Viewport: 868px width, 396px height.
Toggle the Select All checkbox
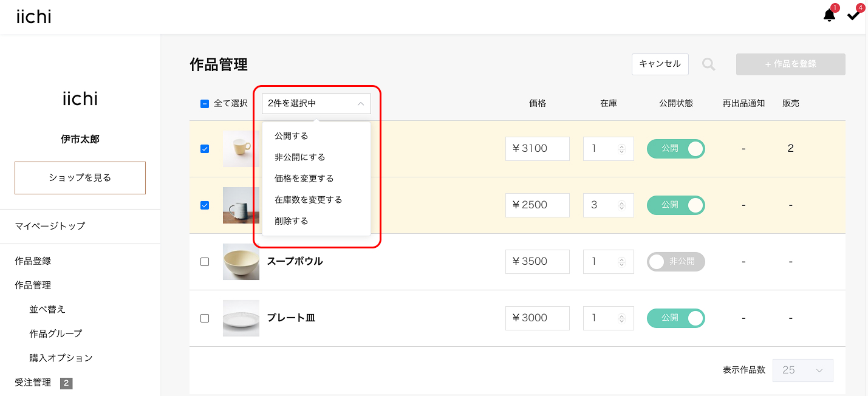click(205, 104)
